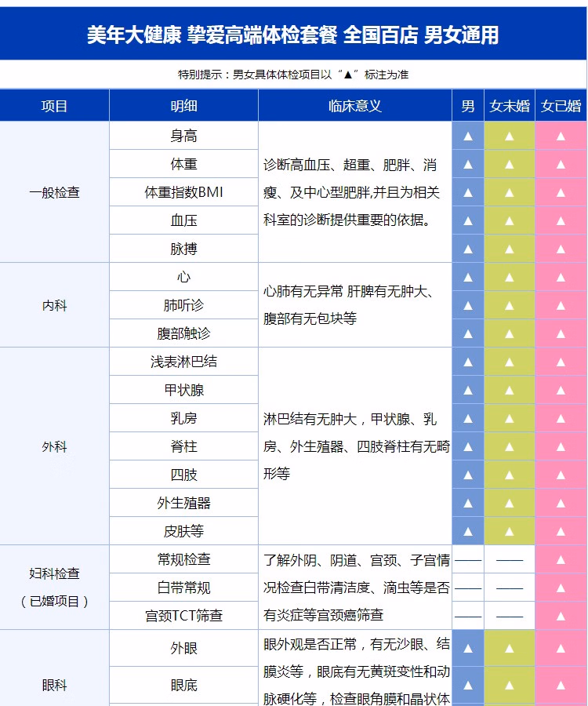The height and width of the screenshot is (706, 588).
Task: Click the 女已婚 triangle mark in 白带常规 row
Action: coord(561,588)
